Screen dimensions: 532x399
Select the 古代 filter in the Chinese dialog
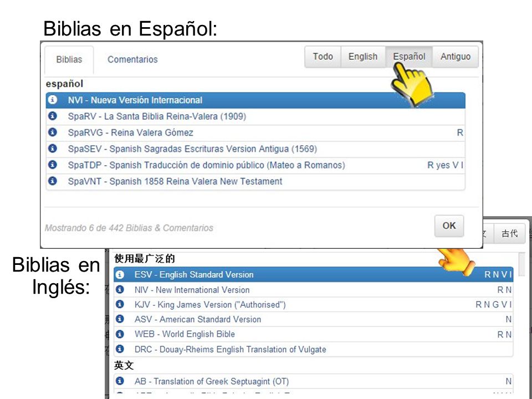tap(509, 233)
